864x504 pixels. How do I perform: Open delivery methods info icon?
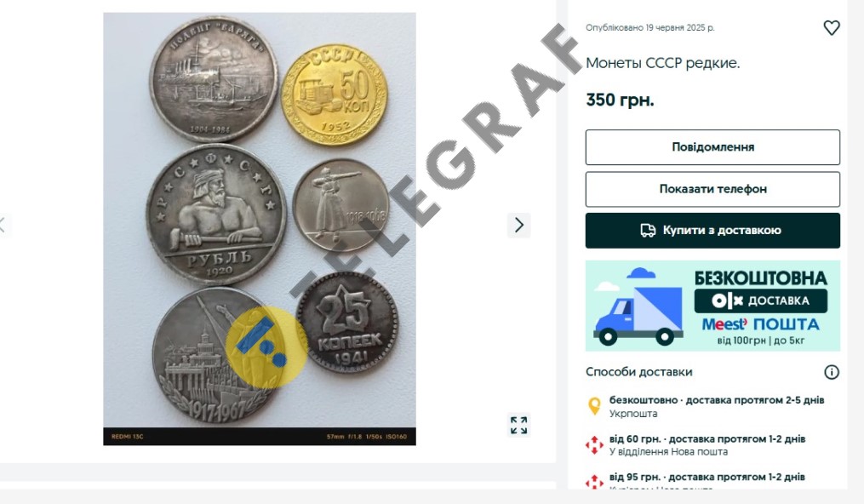point(832,372)
